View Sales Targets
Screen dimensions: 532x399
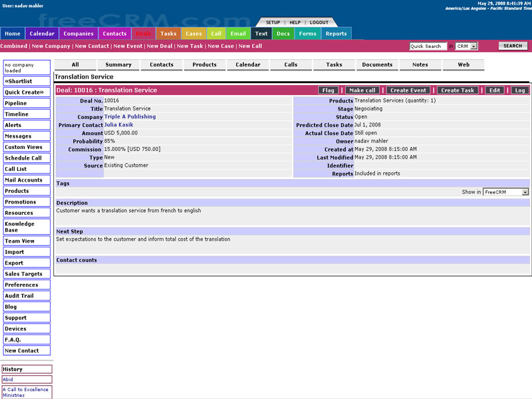pyautogui.click(x=27, y=274)
